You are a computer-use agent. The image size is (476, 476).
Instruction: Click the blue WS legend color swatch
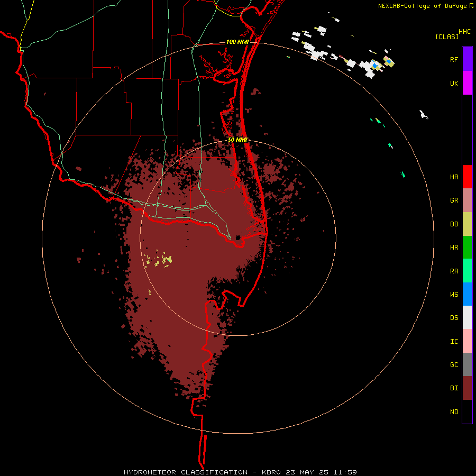(x=467, y=294)
